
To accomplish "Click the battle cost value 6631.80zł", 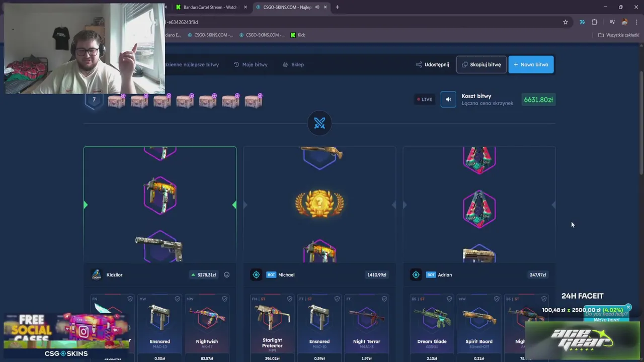I will click(538, 100).
